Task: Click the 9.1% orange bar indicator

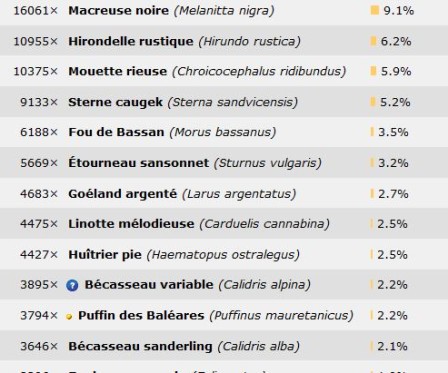Action: tap(375, 10)
